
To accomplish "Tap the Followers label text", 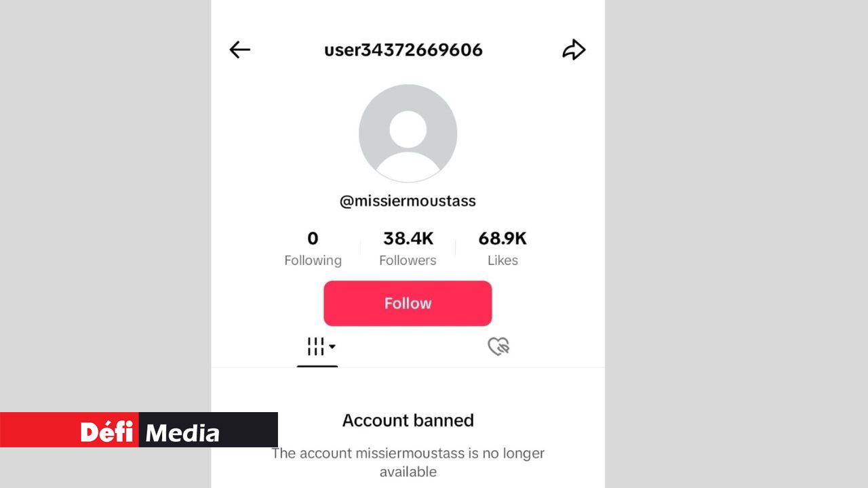I will pos(408,260).
